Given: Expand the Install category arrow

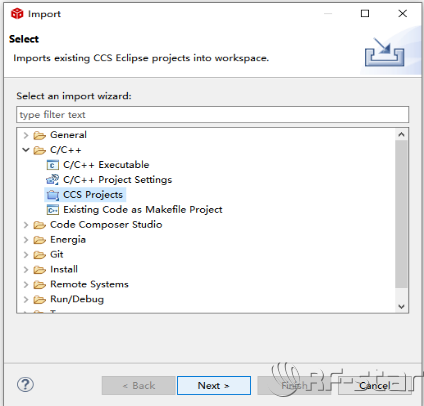Looking at the screenshot, I should (26, 270).
